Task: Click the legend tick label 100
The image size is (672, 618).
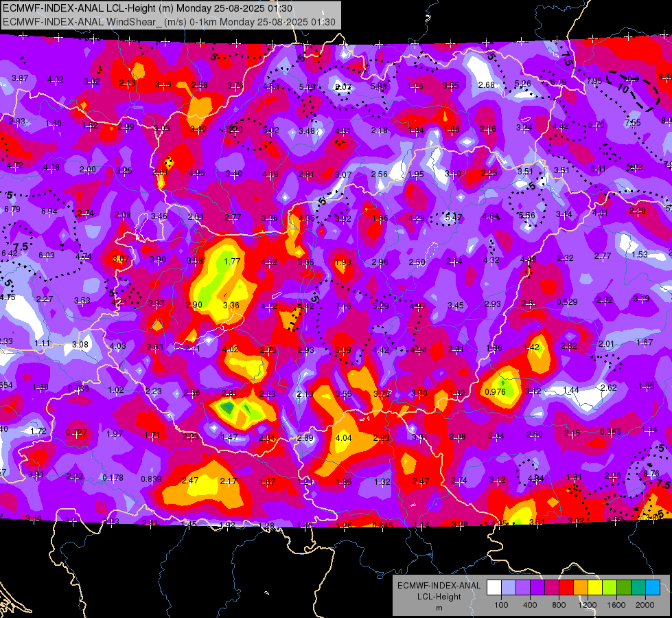Action: [501, 605]
